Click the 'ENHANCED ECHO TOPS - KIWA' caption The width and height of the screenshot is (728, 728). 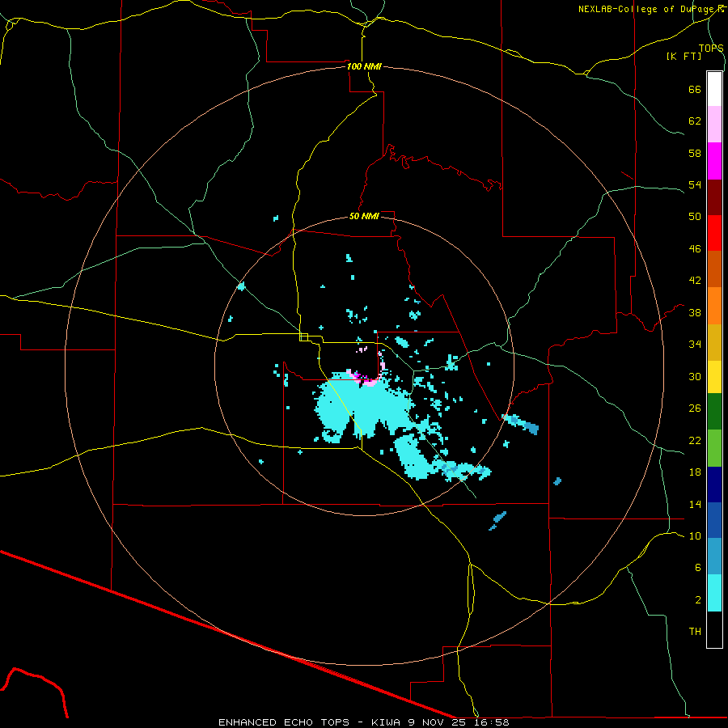click(308, 722)
